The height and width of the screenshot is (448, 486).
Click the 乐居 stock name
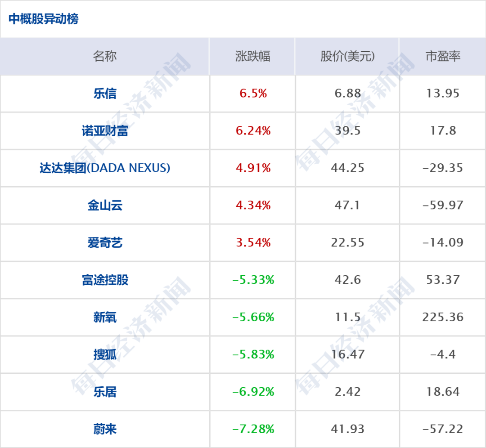105,392
